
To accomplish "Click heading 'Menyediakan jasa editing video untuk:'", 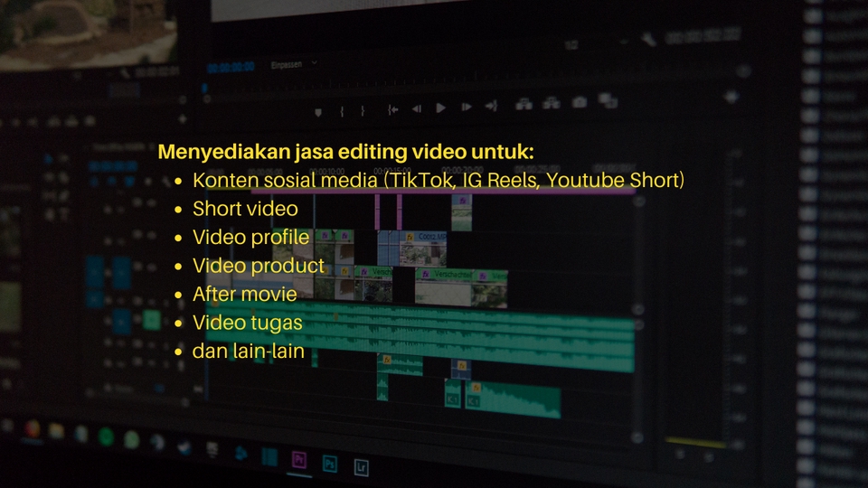I will pos(346,152).
